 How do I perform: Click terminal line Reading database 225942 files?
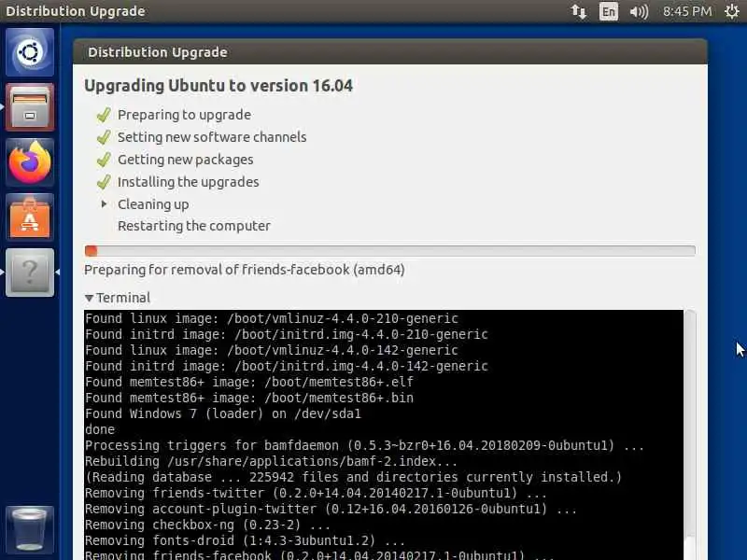(354, 477)
